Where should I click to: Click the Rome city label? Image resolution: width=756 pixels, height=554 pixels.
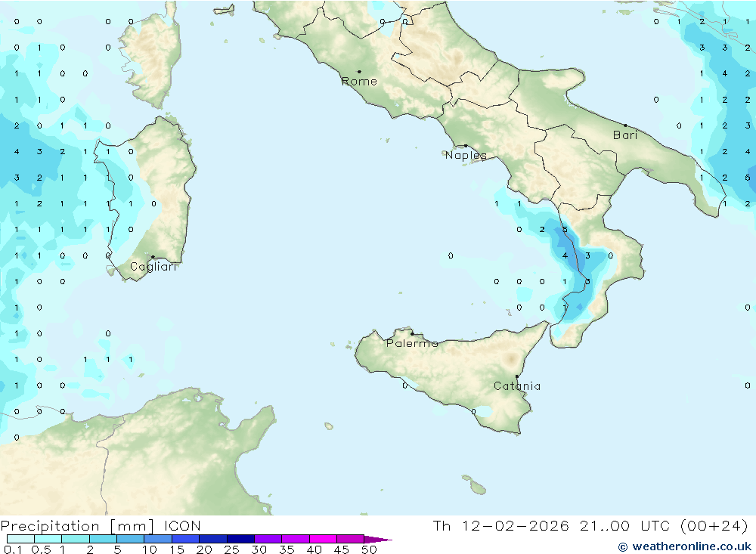pyautogui.click(x=359, y=82)
